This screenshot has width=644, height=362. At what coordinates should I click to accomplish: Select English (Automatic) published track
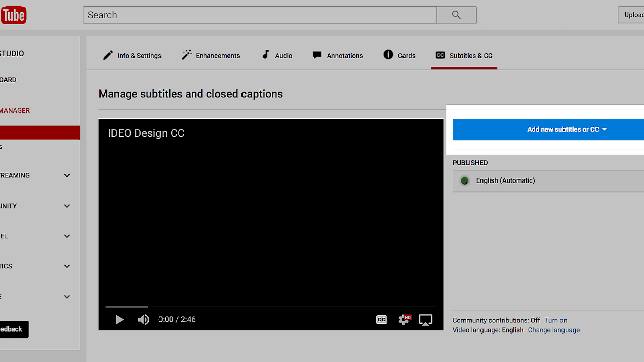pyautogui.click(x=548, y=180)
